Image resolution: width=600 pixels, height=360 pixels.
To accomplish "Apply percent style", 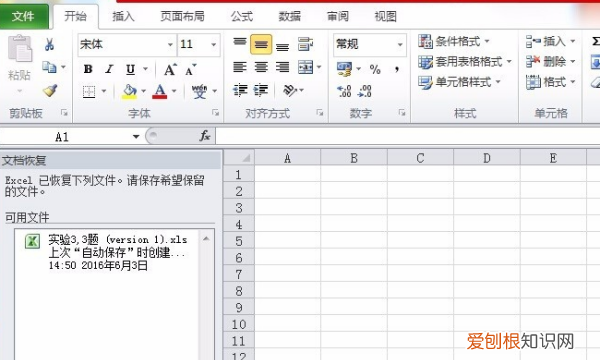I will pos(375,69).
